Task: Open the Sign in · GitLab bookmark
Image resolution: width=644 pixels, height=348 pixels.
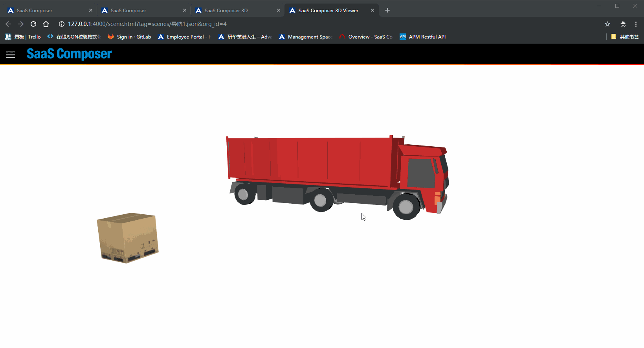Action: [x=129, y=37]
